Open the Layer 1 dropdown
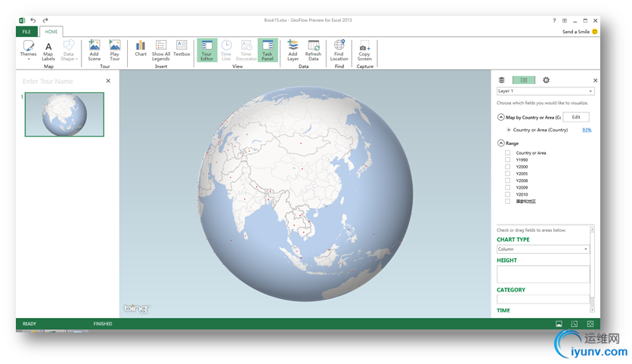 545,91
